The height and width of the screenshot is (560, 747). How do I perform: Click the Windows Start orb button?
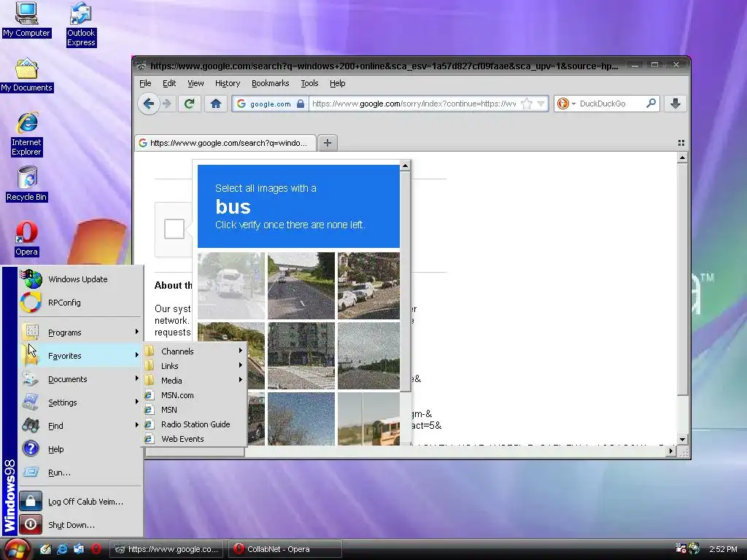(x=18, y=550)
